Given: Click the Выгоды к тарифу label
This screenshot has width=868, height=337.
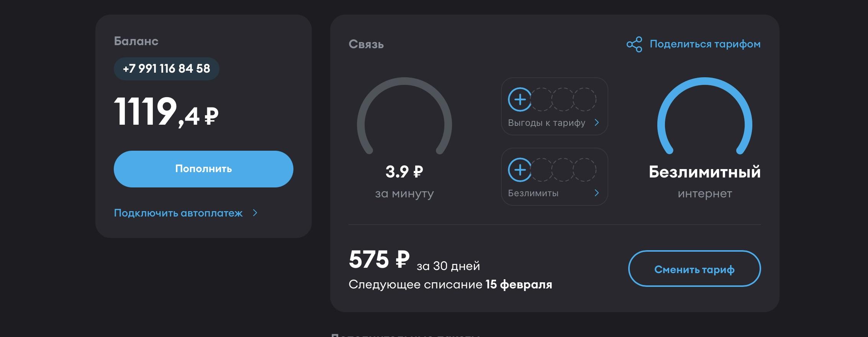Looking at the screenshot, I should coord(546,123).
